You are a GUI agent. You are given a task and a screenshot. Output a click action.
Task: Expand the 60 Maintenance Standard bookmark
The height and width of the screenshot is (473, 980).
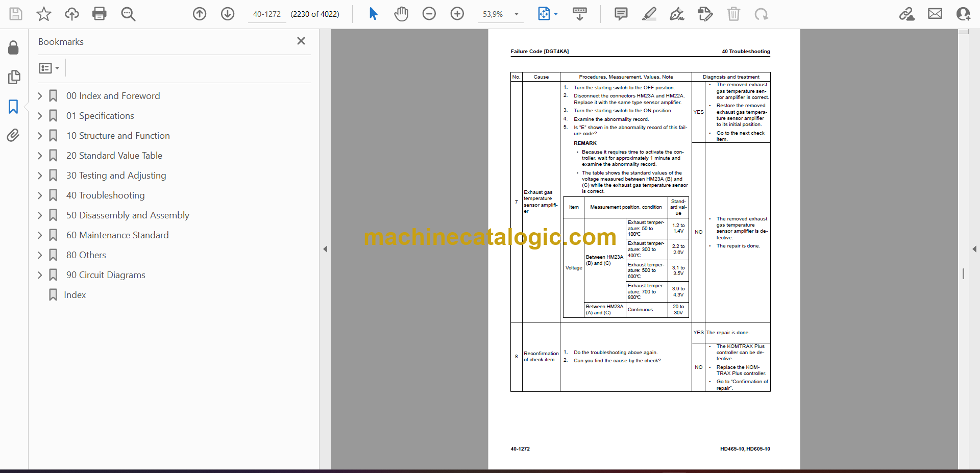click(x=40, y=235)
